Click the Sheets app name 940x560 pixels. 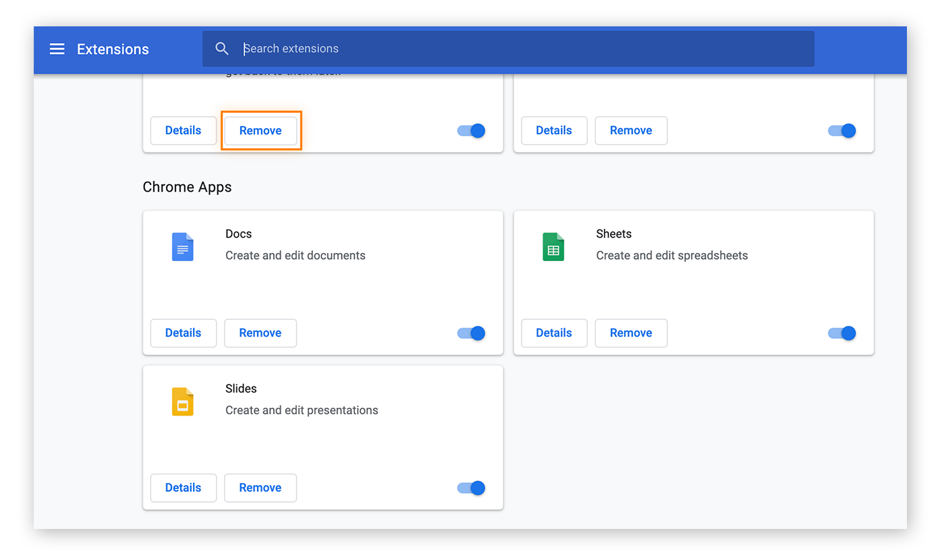(x=613, y=234)
